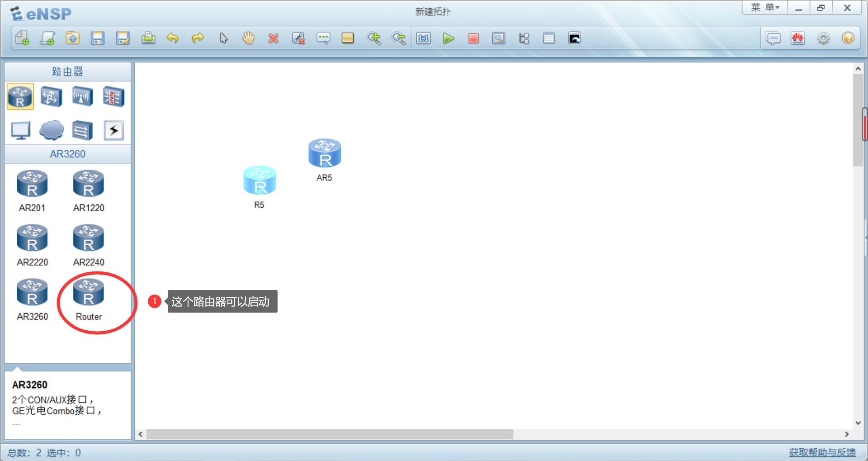The image size is (868, 461).
Task: Open an existing topology file
Action: (x=73, y=38)
